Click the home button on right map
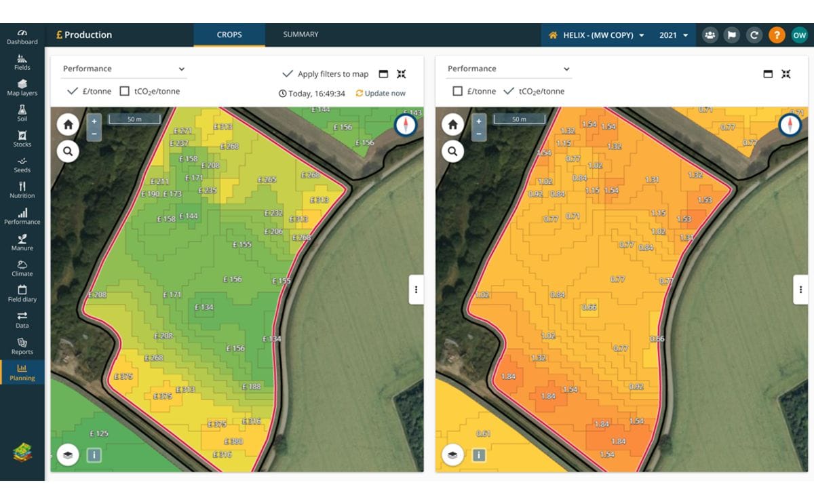This screenshot has height=504, width=814. pyautogui.click(x=452, y=125)
